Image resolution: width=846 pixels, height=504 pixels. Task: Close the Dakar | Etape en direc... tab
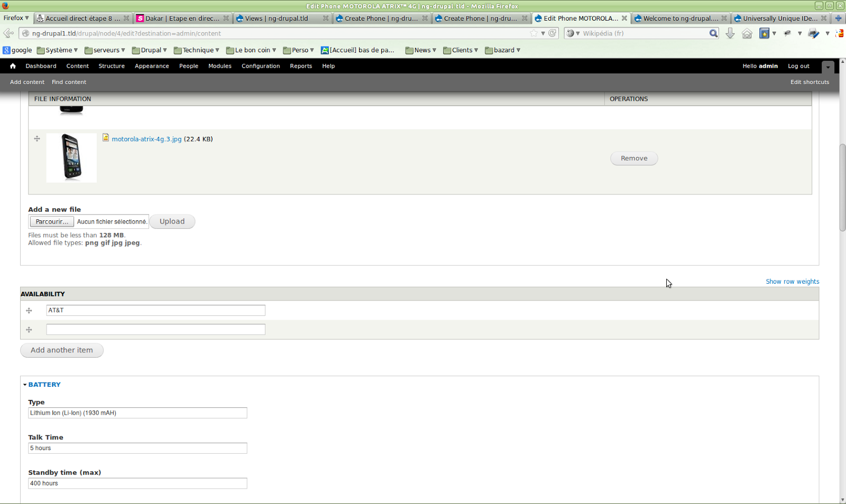click(226, 18)
